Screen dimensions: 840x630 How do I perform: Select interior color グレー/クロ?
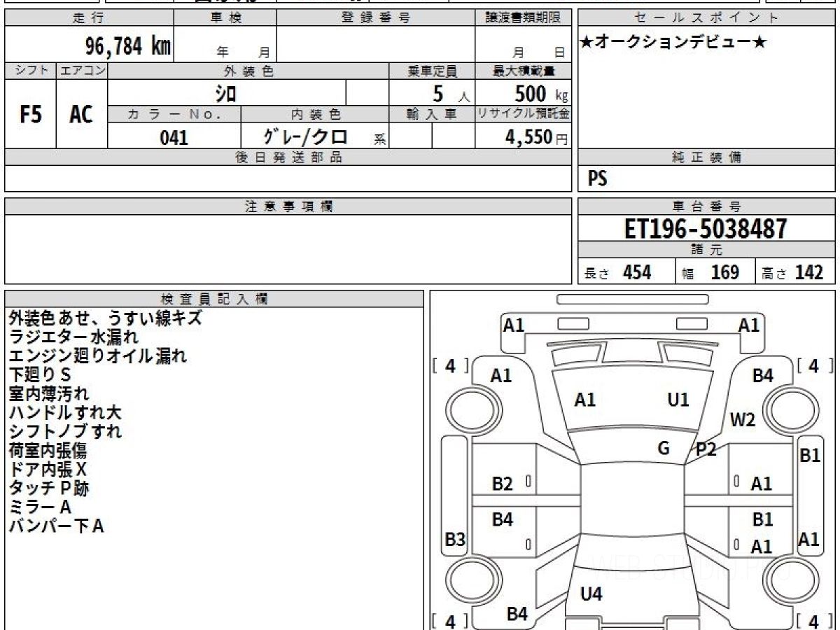pyautogui.click(x=306, y=137)
